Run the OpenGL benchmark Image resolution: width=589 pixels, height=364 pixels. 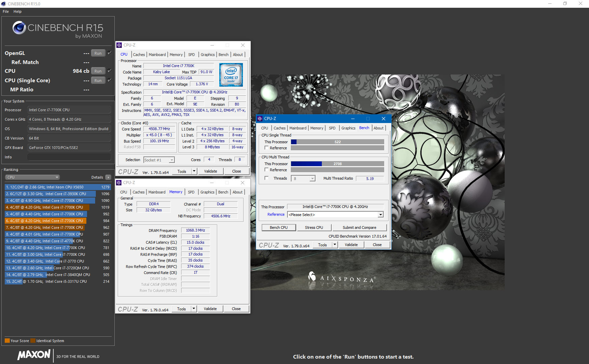click(x=98, y=53)
